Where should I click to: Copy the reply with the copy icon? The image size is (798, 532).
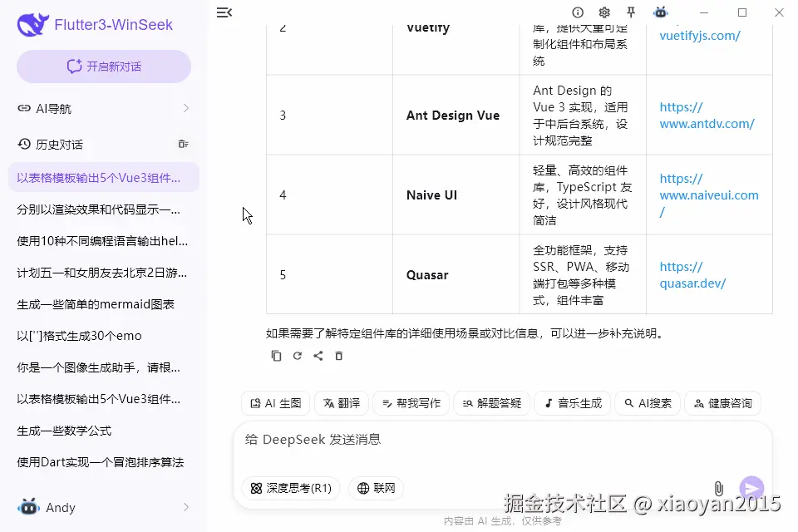[276, 356]
